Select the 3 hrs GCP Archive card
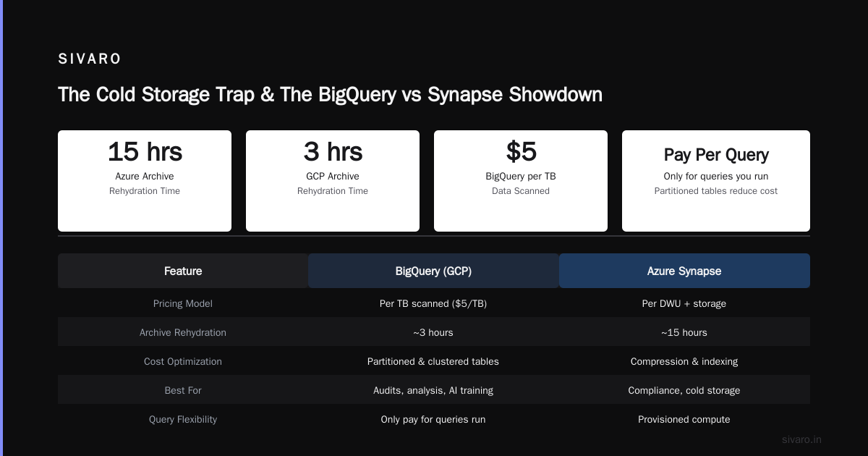Image resolution: width=868 pixels, height=456 pixels. click(333, 181)
